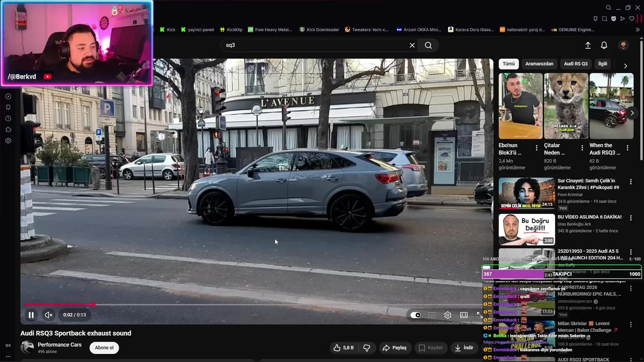Open the Kick Downloader bookmark
Screen dimensions: 644x362
[319, 30]
